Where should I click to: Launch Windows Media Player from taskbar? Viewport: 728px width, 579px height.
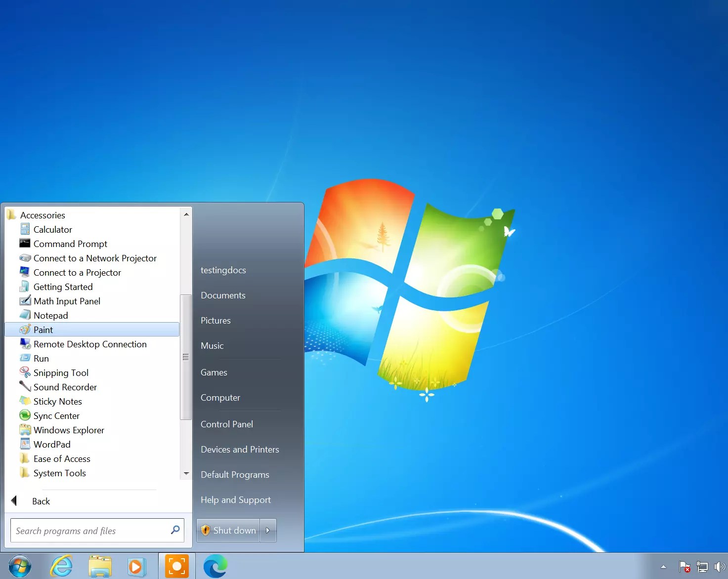[x=137, y=566]
